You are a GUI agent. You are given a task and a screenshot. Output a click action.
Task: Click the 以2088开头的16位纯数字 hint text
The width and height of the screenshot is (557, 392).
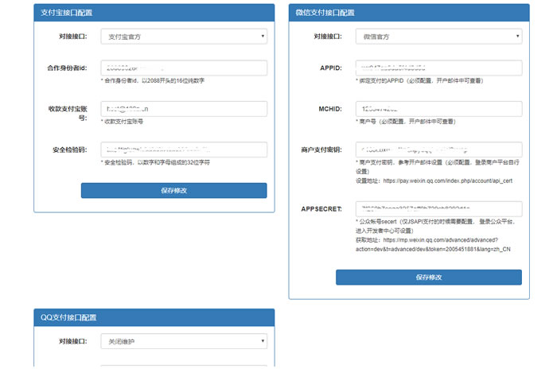pyautogui.click(x=153, y=80)
